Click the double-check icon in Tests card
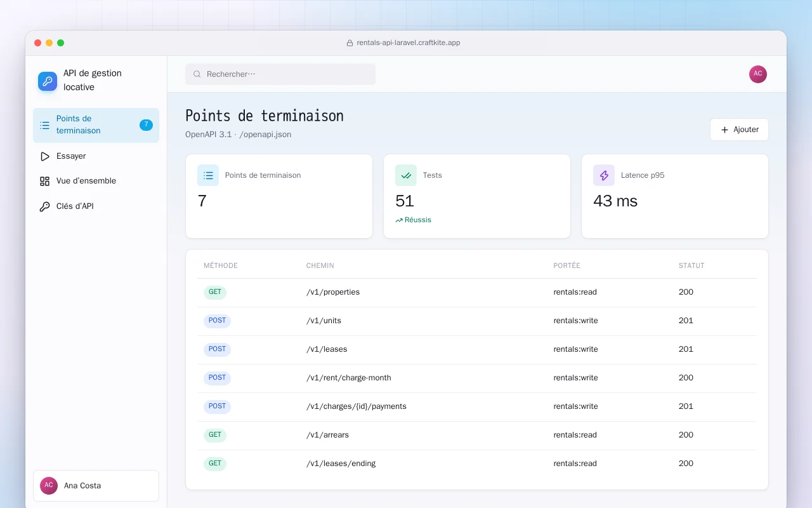This screenshot has height=508, width=812. (x=406, y=175)
